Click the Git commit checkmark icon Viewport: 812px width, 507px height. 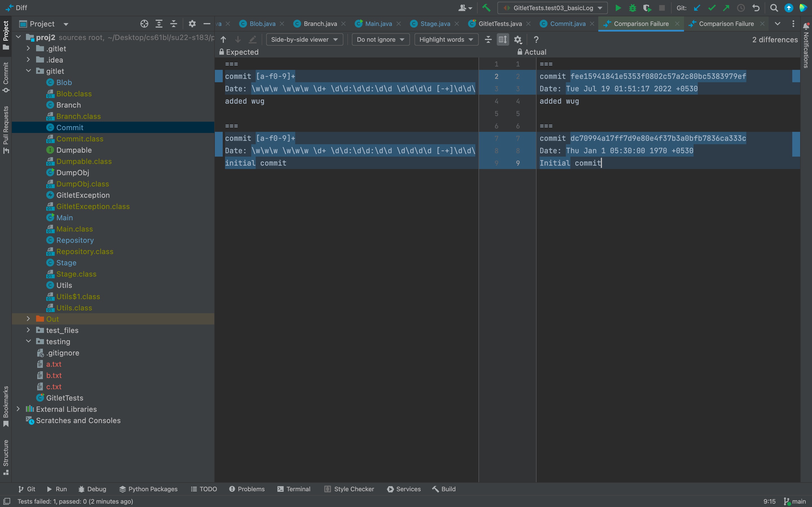click(x=712, y=8)
